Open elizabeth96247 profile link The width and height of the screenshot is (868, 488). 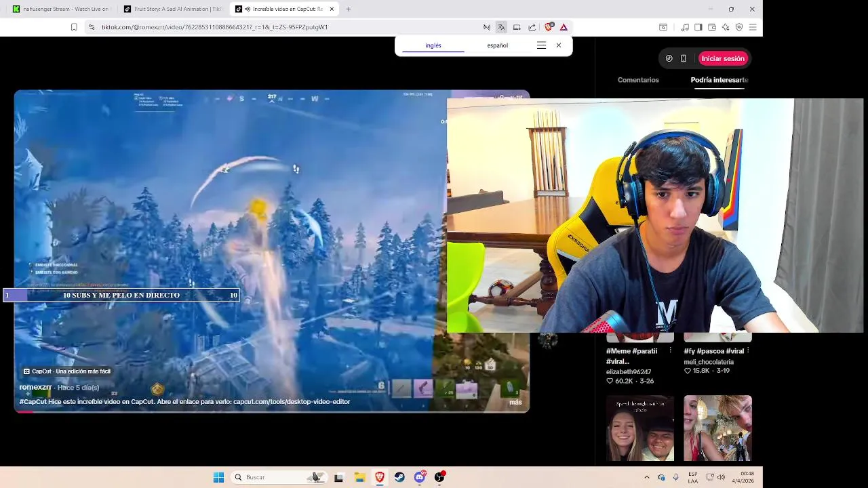click(629, 372)
